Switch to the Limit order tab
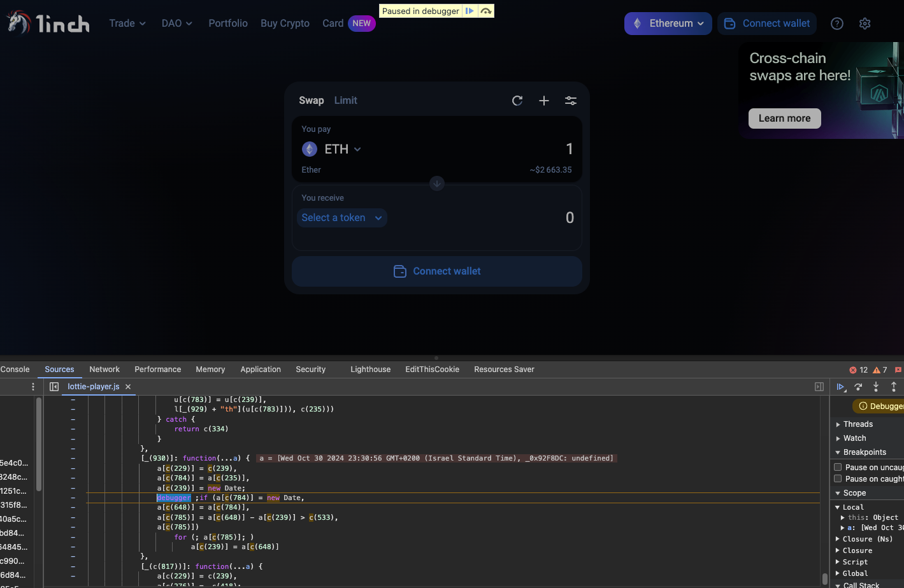The height and width of the screenshot is (588, 904). pos(345,101)
